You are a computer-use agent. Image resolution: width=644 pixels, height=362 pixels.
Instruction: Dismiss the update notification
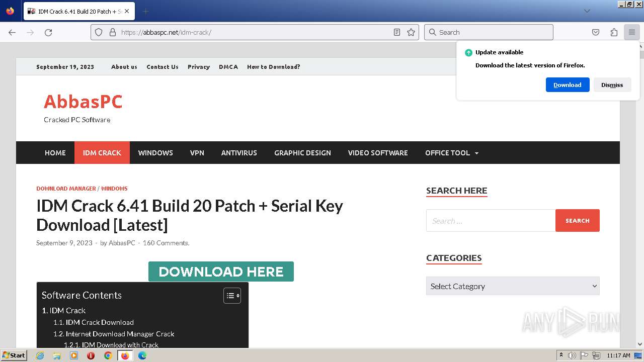[612, 85]
